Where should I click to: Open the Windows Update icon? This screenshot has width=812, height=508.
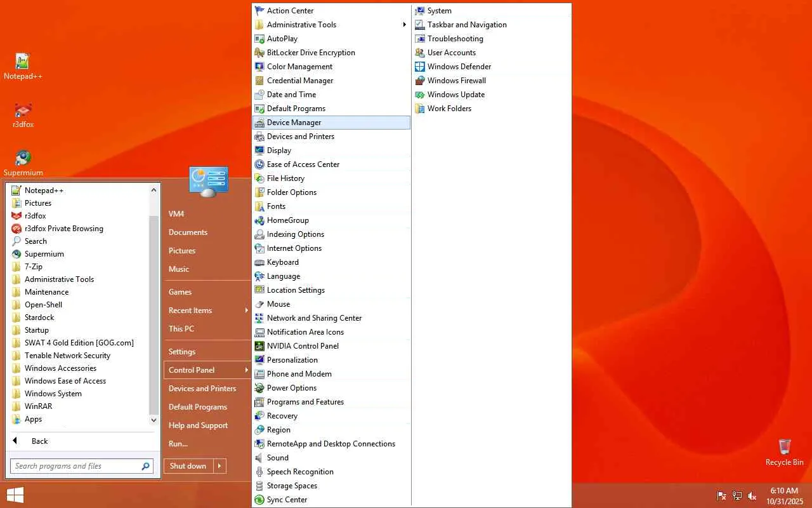[420, 95]
